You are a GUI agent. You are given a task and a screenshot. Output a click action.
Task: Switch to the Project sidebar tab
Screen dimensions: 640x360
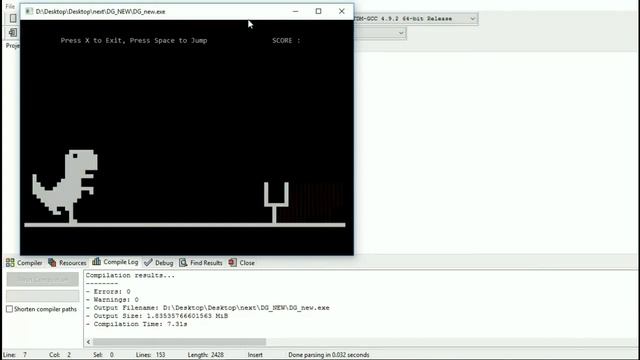(13, 46)
